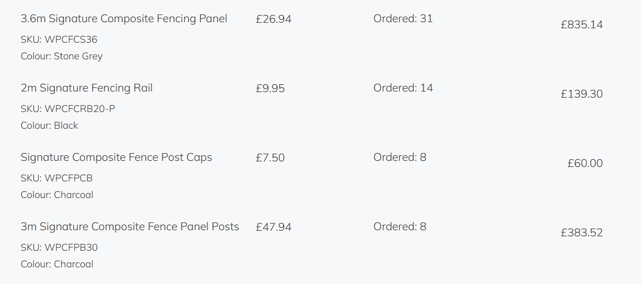Click the £26.94 unit price

(273, 19)
